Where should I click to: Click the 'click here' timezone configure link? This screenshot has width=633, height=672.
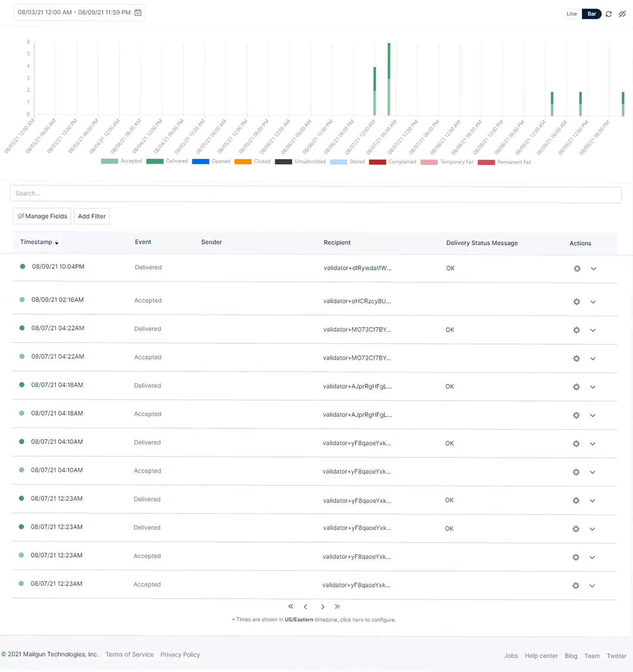pyautogui.click(x=352, y=620)
